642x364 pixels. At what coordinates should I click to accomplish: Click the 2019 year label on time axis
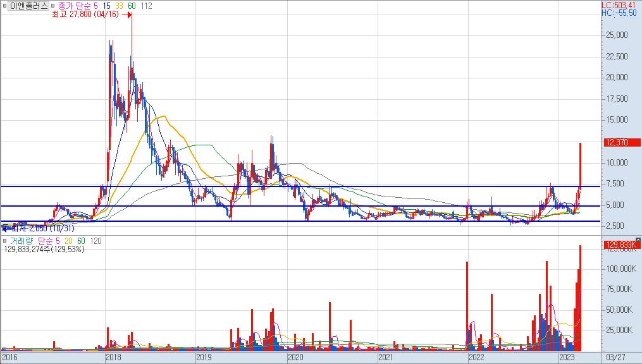204,357
